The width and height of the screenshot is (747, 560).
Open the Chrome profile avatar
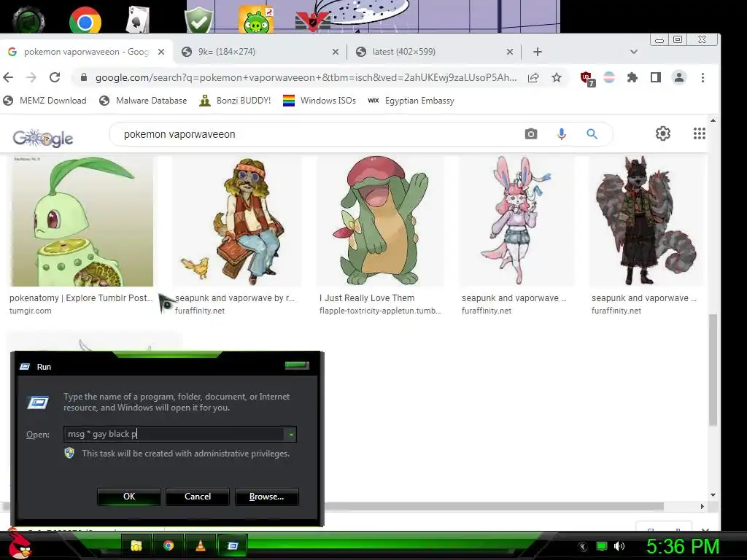point(679,77)
